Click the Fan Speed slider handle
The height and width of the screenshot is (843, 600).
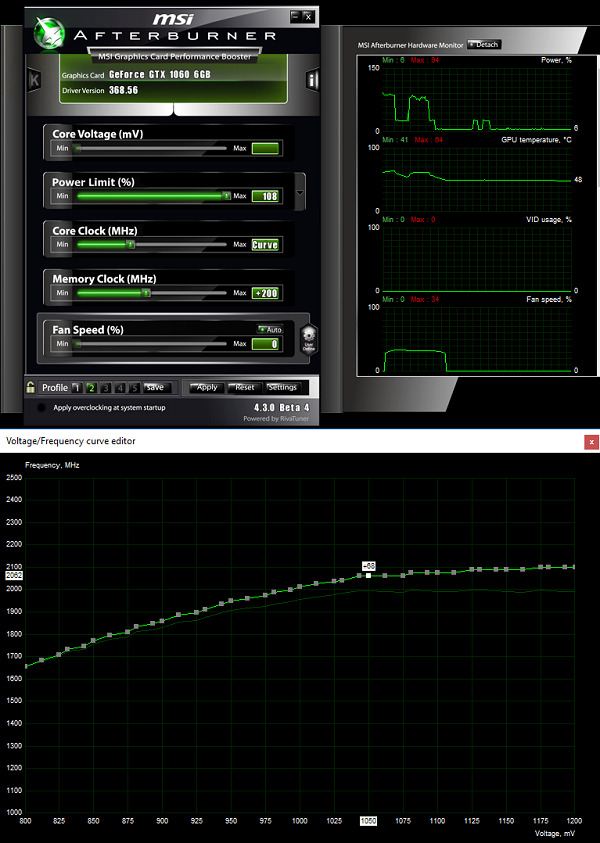[77, 344]
